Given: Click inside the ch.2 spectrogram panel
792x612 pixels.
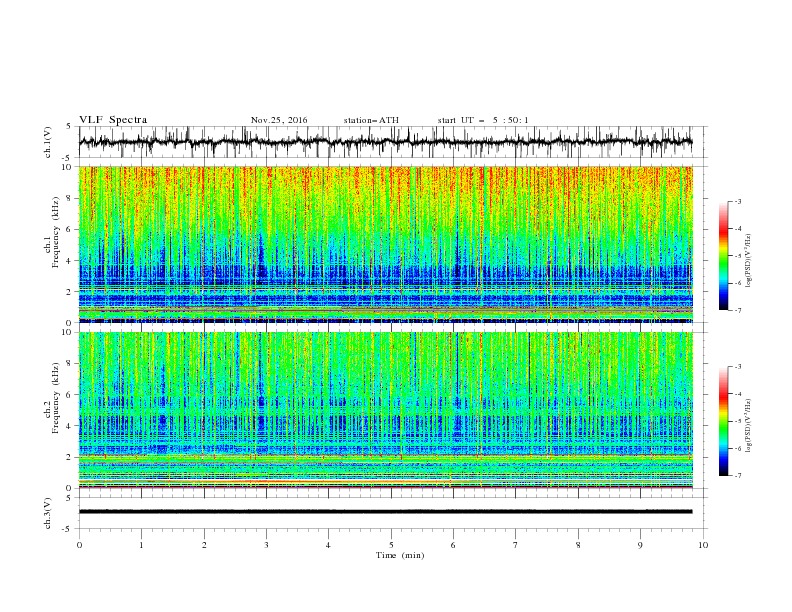Looking at the screenshot, I should point(385,410).
